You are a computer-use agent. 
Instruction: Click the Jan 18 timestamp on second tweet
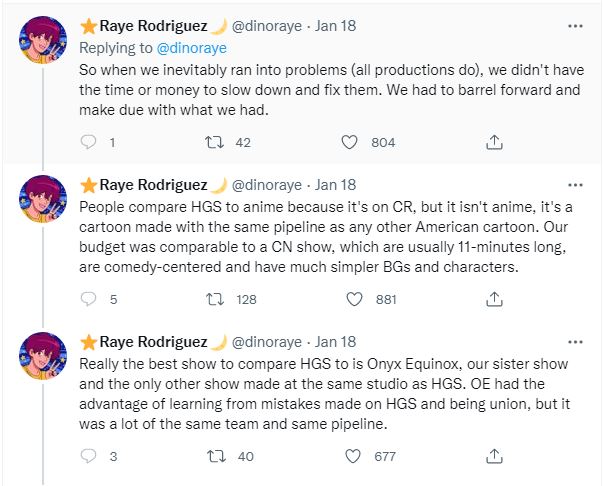tap(335, 185)
